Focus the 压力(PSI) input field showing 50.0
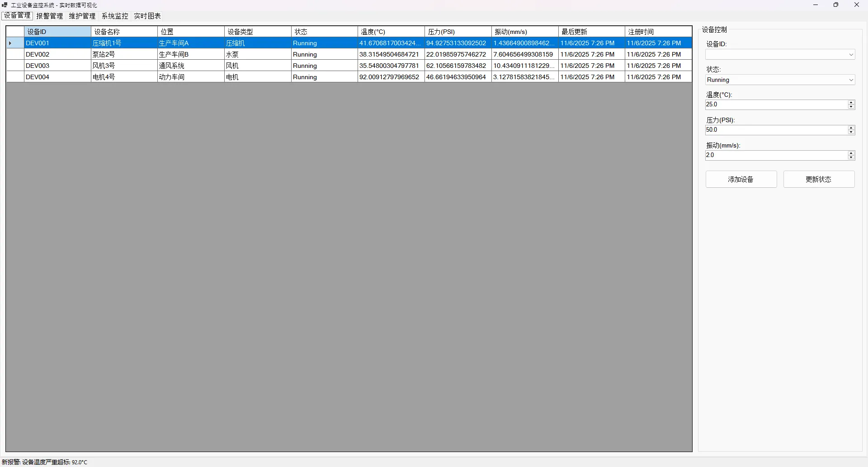Viewport: 868px width, 467px height. pos(776,130)
